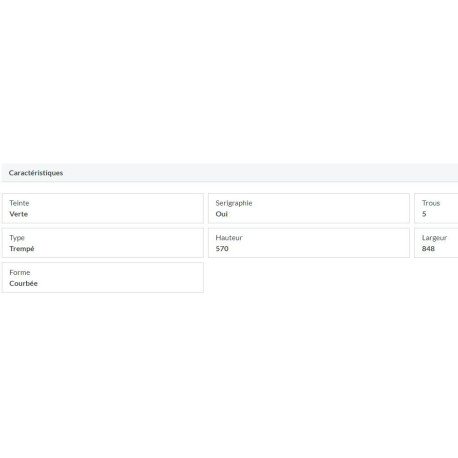Select the Teinte label
Screen dimensions: 458x458
(x=19, y=203)
